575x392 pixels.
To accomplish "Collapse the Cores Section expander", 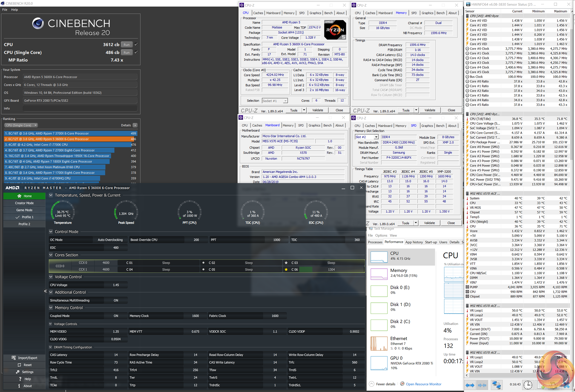I will click(x=51, y=255).
